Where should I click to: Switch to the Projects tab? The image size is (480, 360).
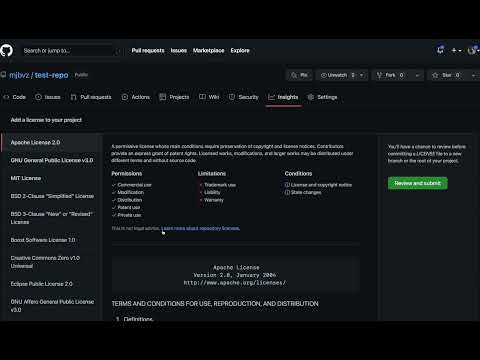click(174, 97)
